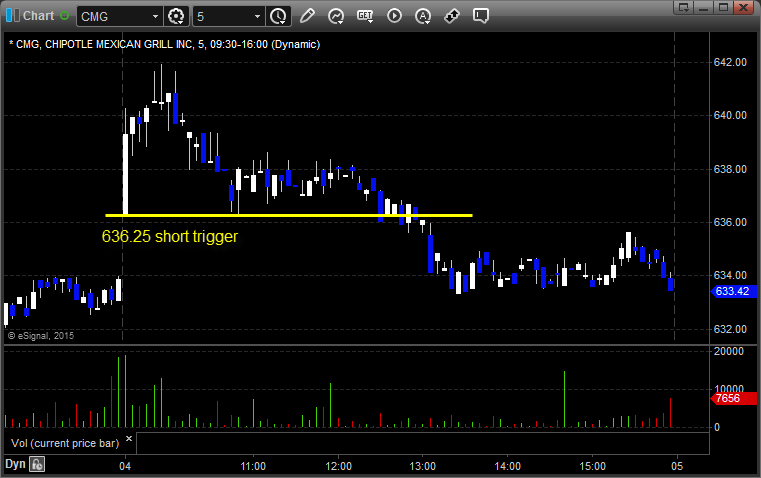The image size is (761, 478).
Task: Click the 640.00 price axis label
Action: click(730, 115)
